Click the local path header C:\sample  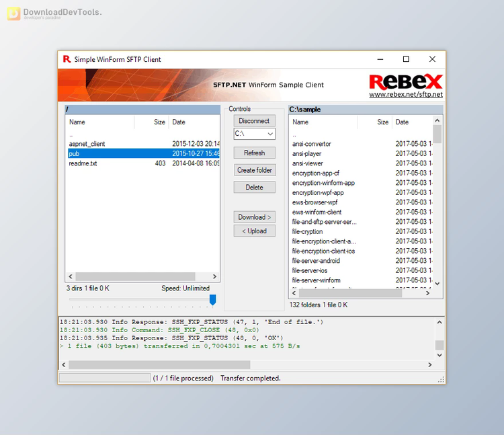tap(366, 110)
